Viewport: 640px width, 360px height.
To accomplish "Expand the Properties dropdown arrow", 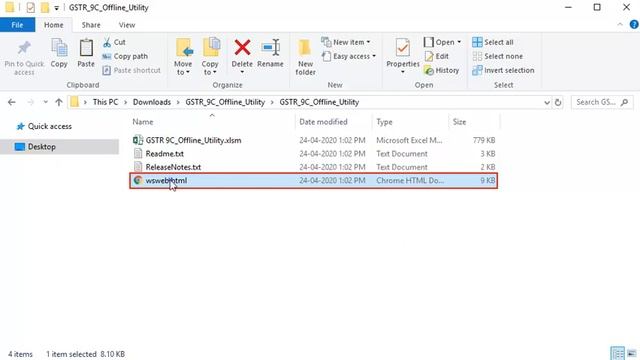I will click(x=402, y=72).
